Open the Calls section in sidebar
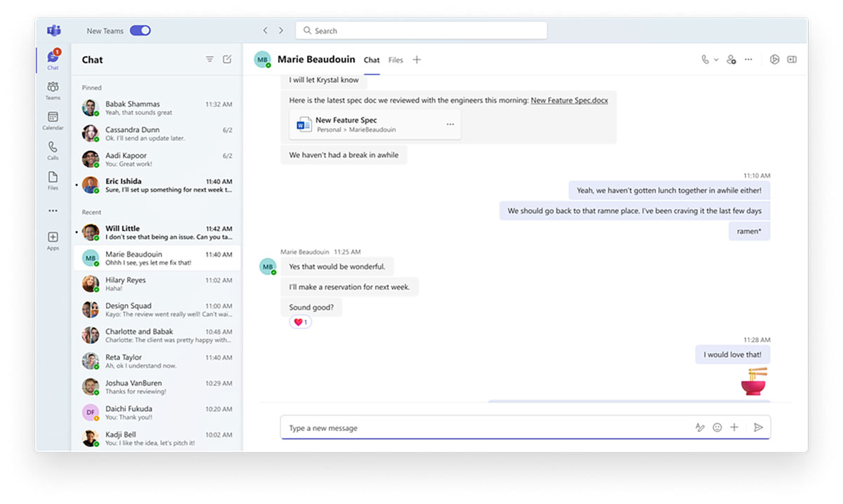The height and width of the screenshot is (504, 843). (53, 150)
